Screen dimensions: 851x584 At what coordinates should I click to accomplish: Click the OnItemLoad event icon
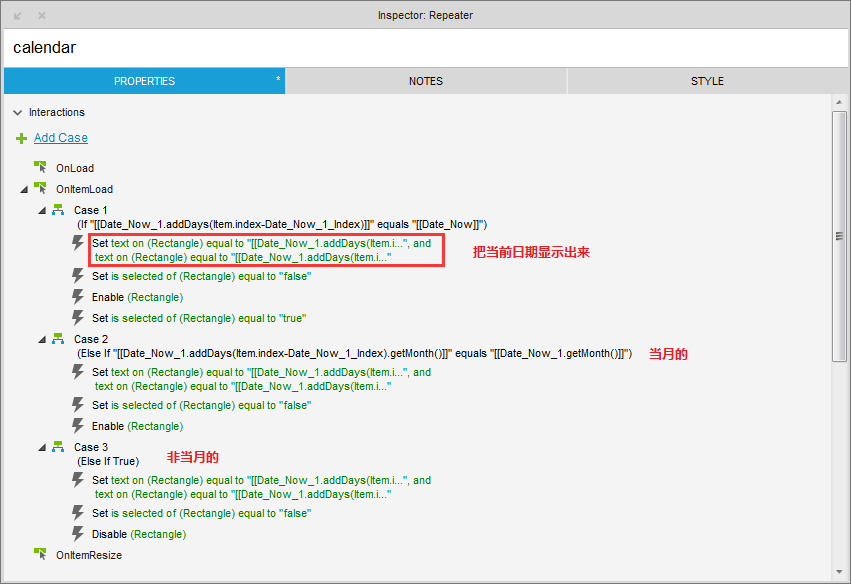tap(40, 189)
